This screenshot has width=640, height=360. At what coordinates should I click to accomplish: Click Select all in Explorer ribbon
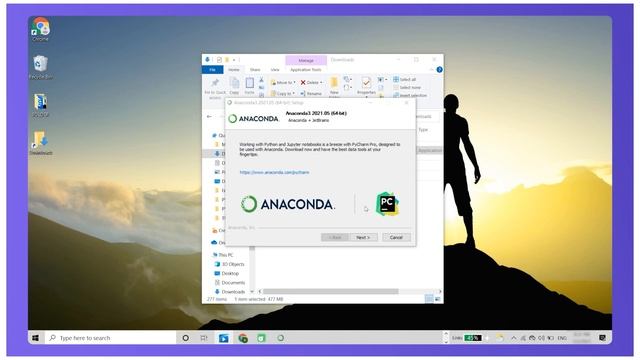(x=404, y=79)
